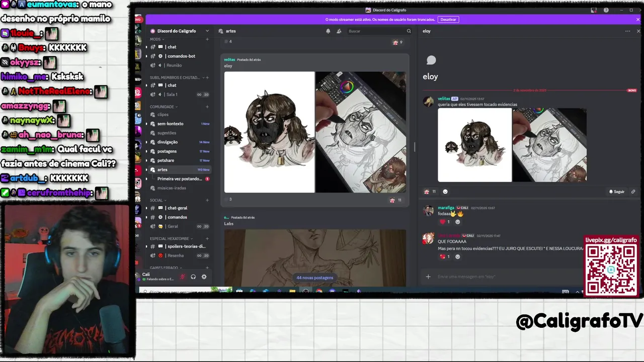Toggle headphone deafen beside Cali
This screenshot has height=362, width=644.
pos(193,277)
